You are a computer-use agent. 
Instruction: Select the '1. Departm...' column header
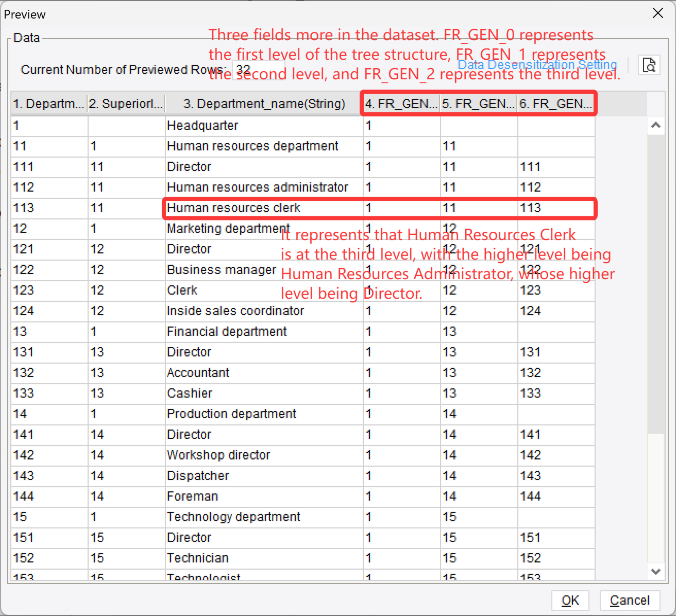(x=49, y=104)
